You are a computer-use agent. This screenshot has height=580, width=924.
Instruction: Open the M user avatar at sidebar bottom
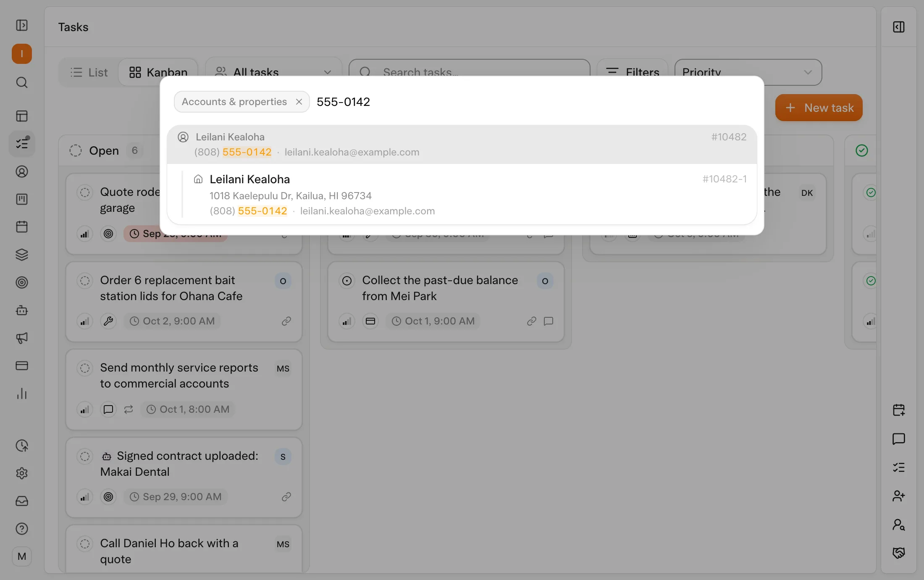pos(22,556)
